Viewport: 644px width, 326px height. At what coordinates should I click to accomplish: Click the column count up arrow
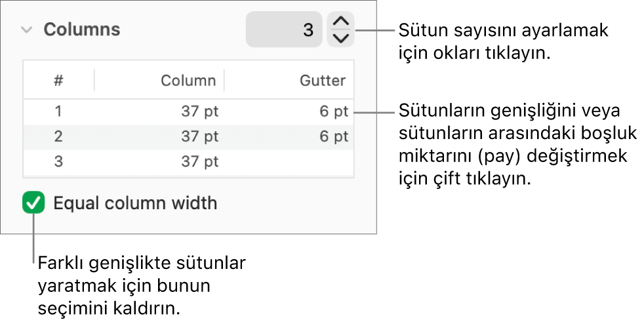point(340,22)
